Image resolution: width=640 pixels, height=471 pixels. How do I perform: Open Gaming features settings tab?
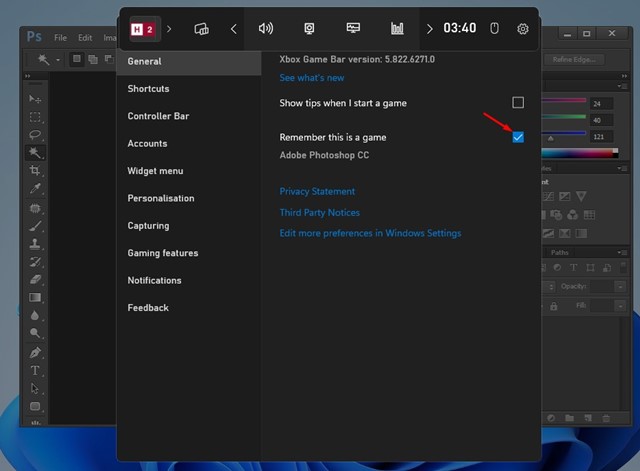point(189,253)
